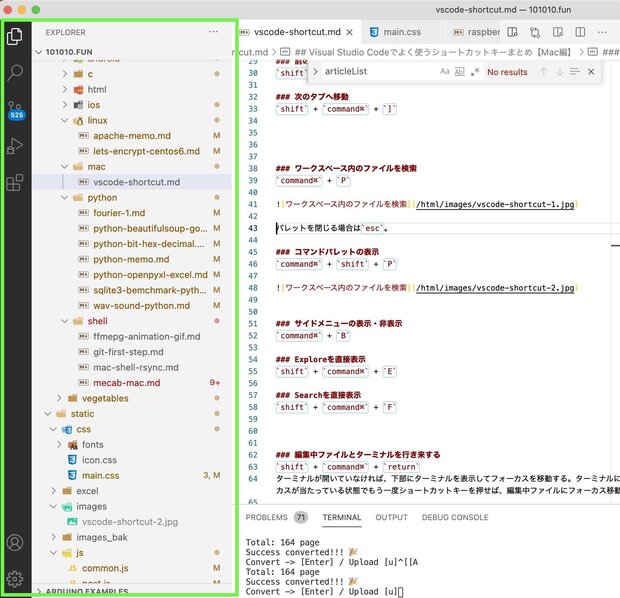Collapse the static folder
Image resolution: width=620 pixels, height=598 pixels.
pos(48,413)
